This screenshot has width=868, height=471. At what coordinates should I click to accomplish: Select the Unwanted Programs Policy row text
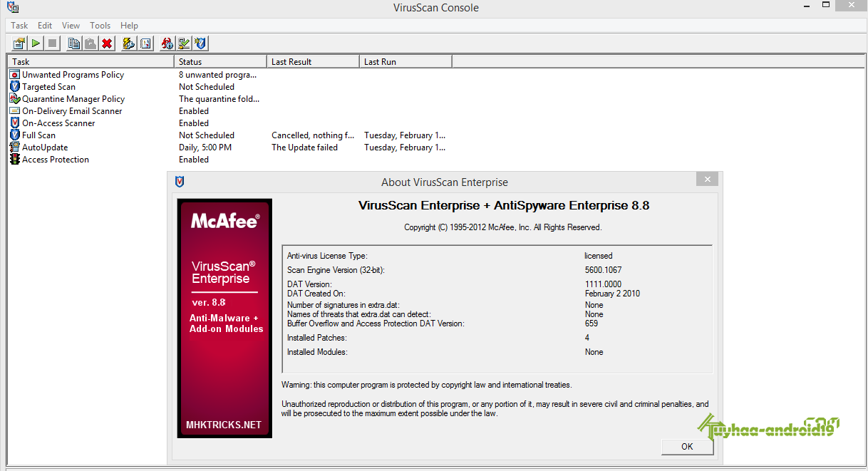pos(73,75)
